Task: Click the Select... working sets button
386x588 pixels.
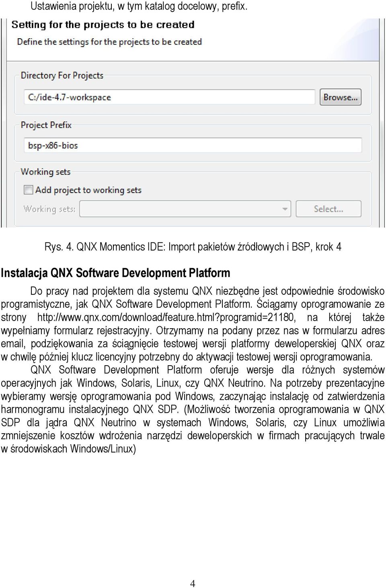Action: pyautogui.click(x=329, y=209)
